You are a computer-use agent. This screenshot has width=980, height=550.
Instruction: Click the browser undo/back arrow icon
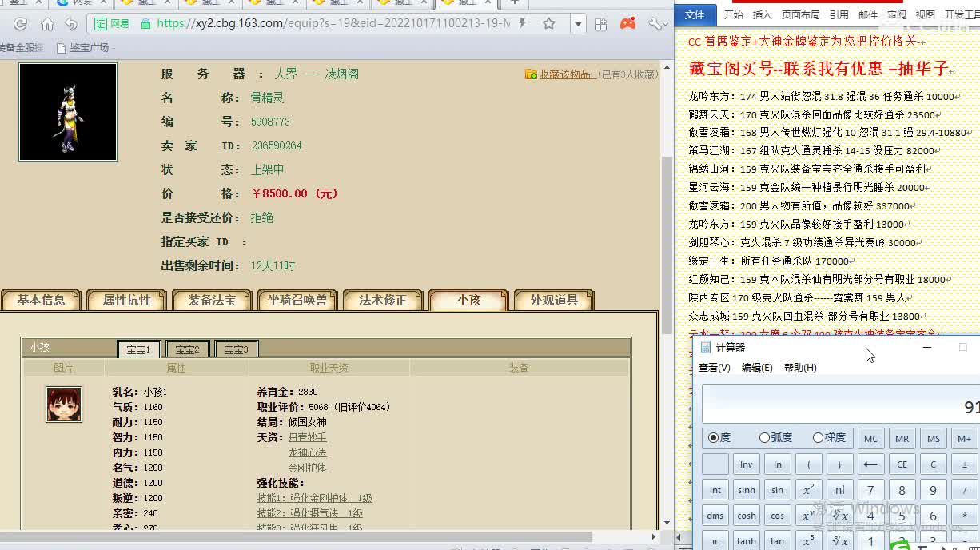(x=71, y=24)
